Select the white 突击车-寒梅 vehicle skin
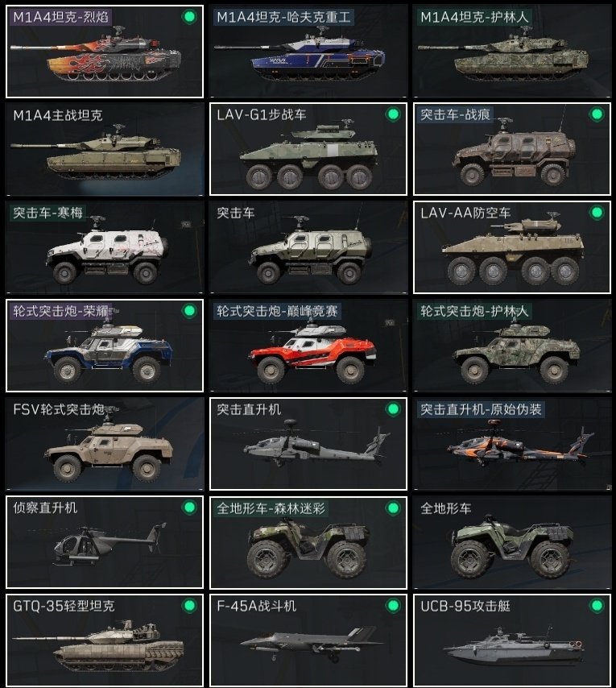The width and height of the screenshot is (616, 688). click(x=105, y=247)
